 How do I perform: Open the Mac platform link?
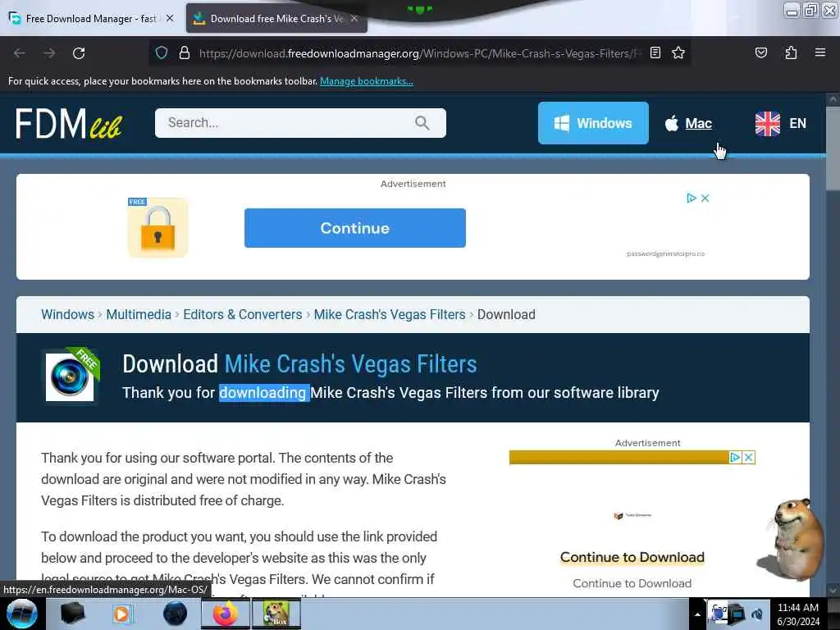tap(688, 123)
